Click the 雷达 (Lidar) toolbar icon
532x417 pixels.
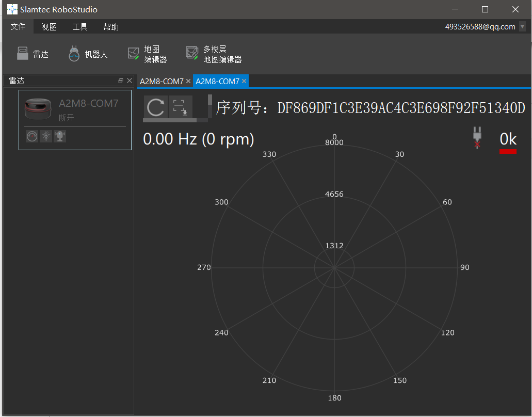tap(32, 54)
